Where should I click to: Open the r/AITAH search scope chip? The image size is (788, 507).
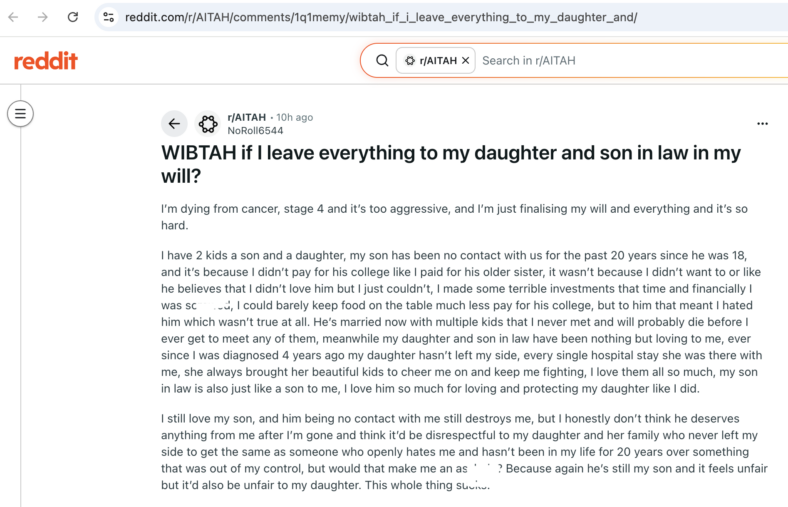pyautogui.click(x=435, y=60)
